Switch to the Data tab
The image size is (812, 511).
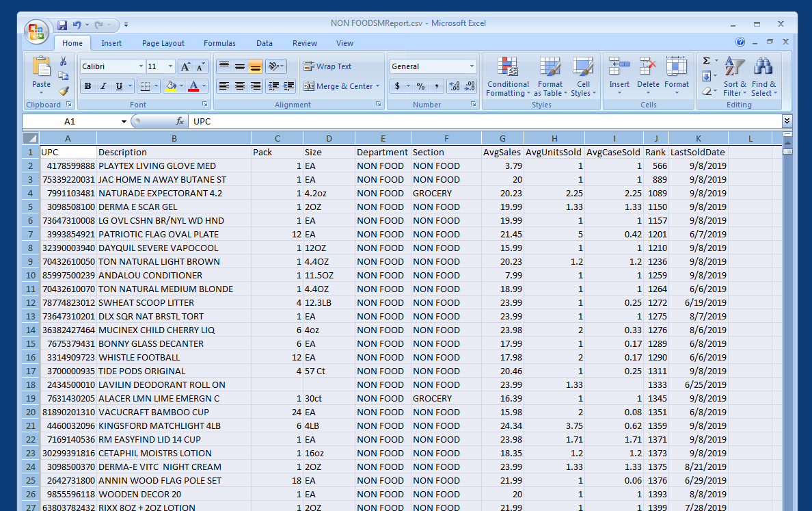264,43
